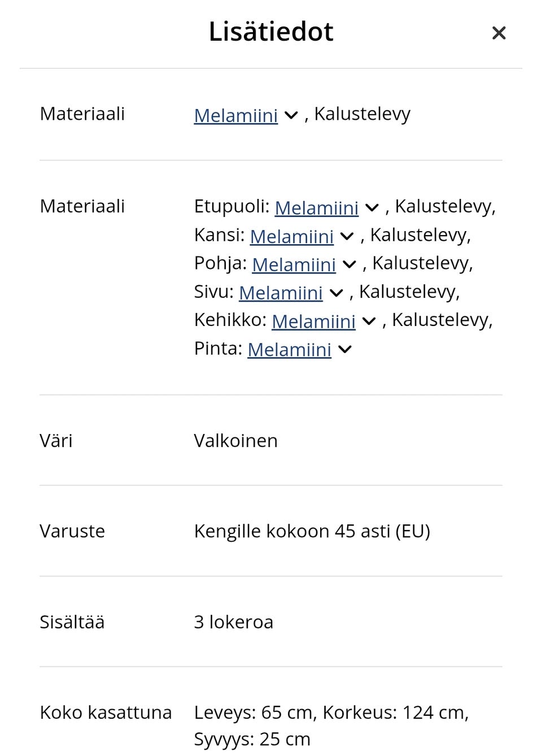Open the Melamiini link after Etupuoli

[x=317, y=208]
